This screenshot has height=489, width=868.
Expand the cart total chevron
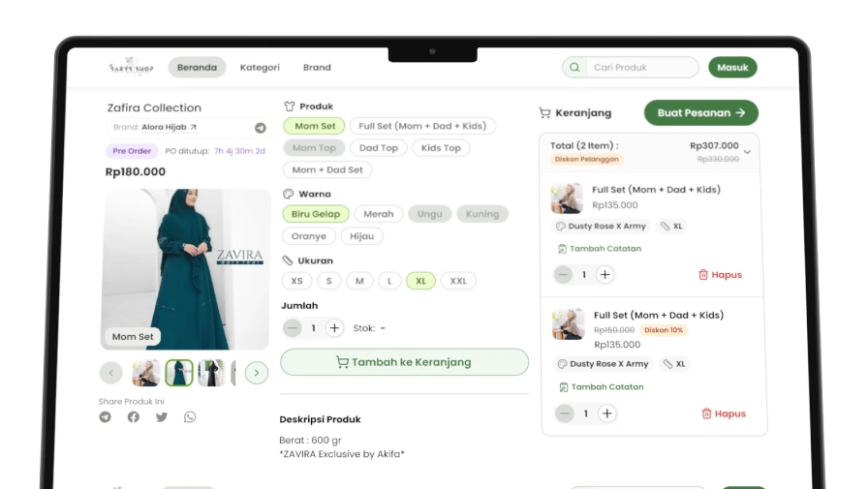747,152
